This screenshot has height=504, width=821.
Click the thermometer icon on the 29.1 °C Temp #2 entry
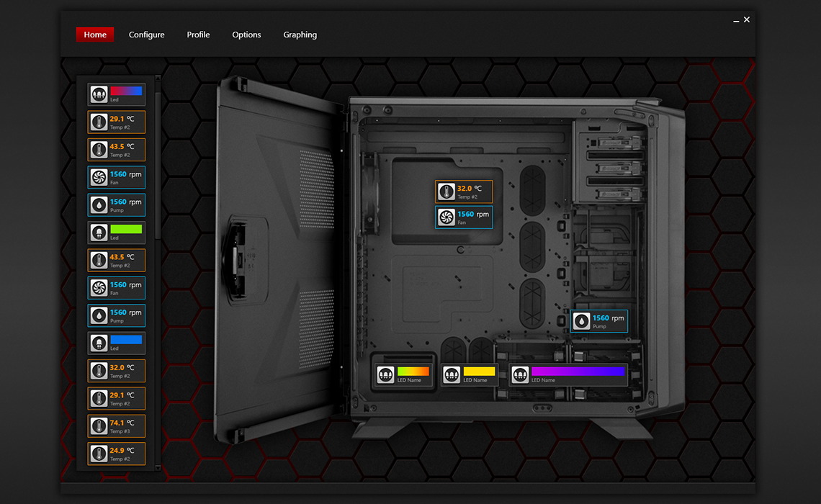[x=99, y=122]
